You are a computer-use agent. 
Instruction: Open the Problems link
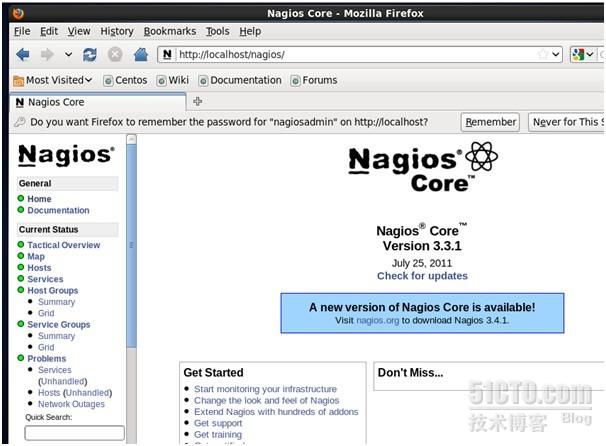click(x=46, y=359)
